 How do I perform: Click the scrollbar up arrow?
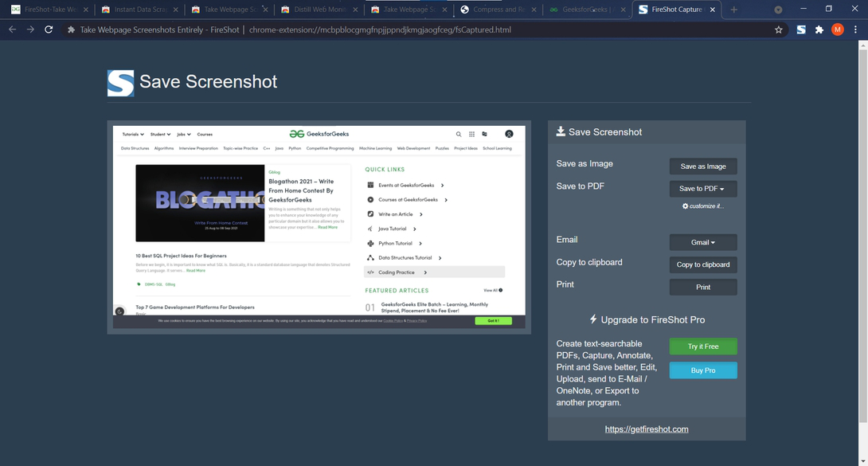[863, 45]
